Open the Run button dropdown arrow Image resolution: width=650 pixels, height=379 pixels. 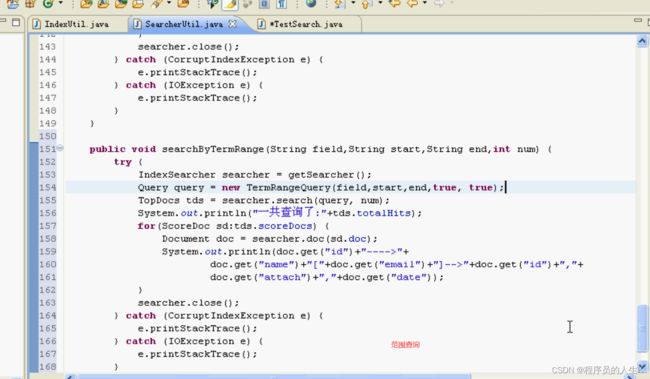pos(61,3)
